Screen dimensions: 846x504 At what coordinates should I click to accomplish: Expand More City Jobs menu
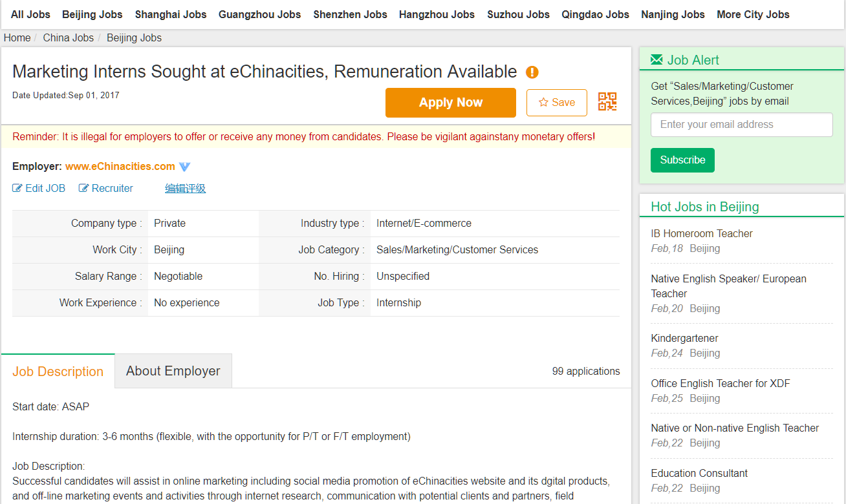[753, 14]
